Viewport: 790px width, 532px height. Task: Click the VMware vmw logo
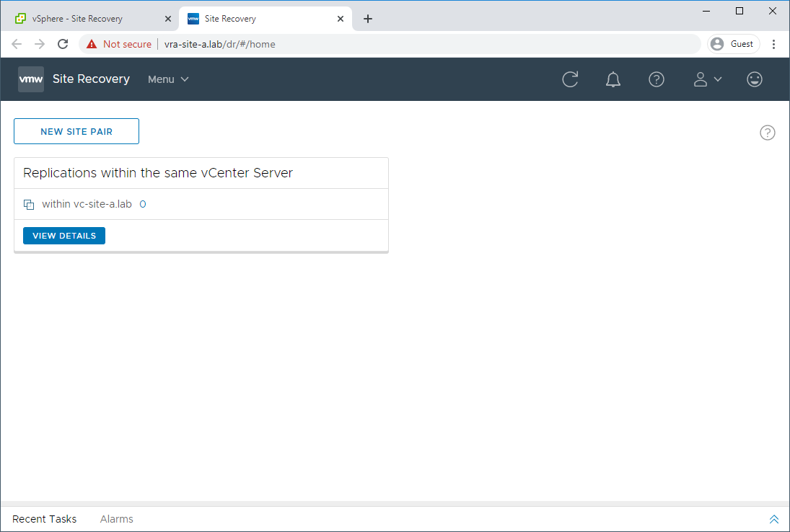point(31,79)
